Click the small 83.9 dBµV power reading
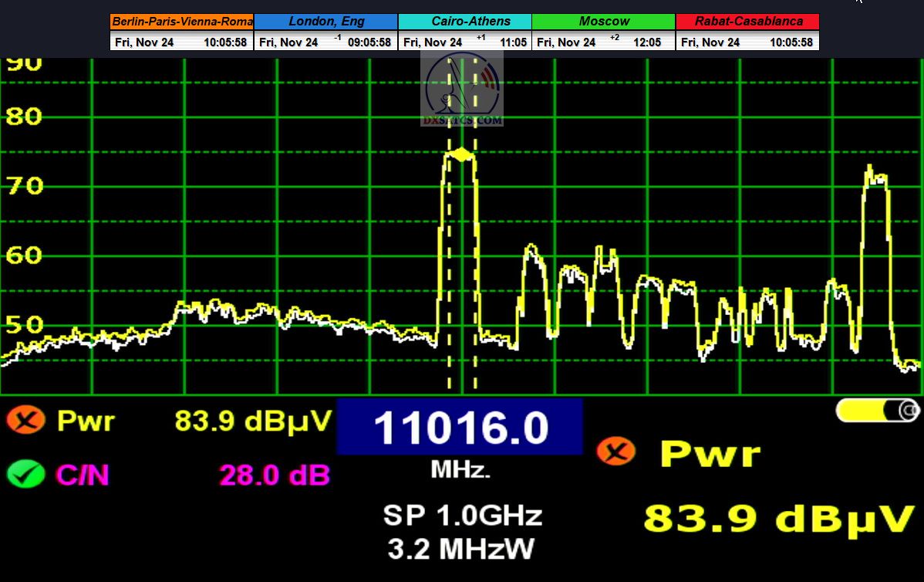The image size is (924, 582). click(253, 421)
